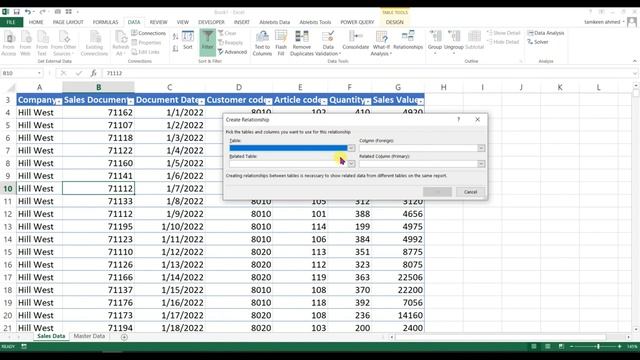Add a new sheet with plus button
640x360 pixels.
click(x=124, y=337)
